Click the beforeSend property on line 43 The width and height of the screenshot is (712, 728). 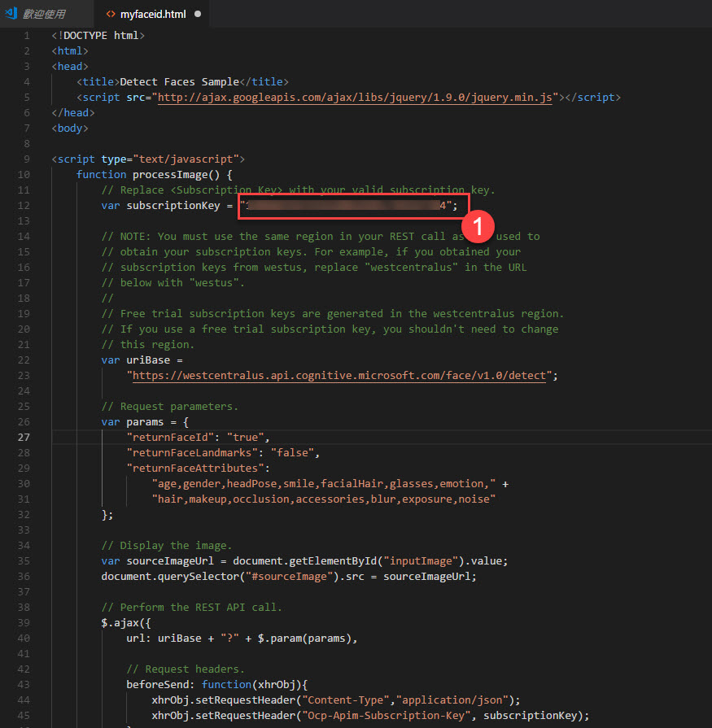(x=157, y=685)
